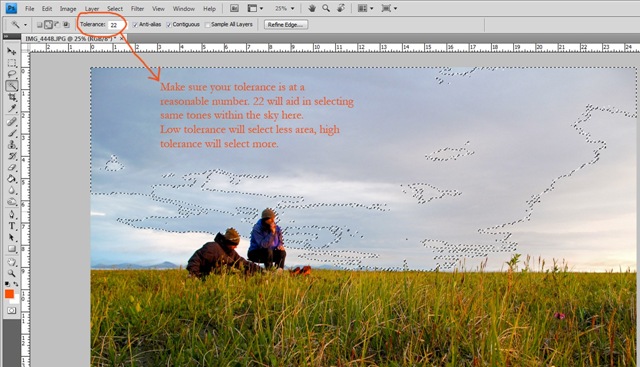Viewport: 640px width, 367px height.
Task: Click Hand tool in application bar
Action: pyautogui.click(x=312, y=8)
